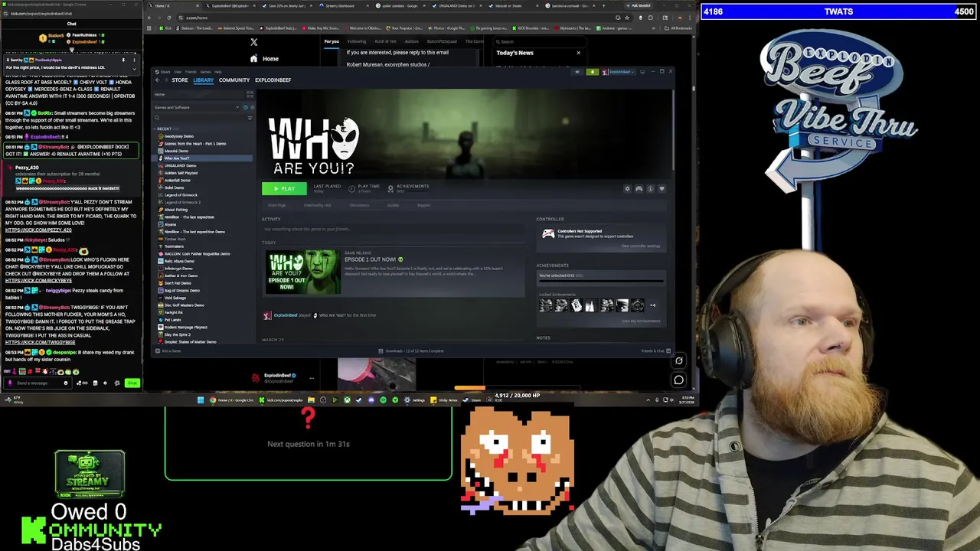
Task: Click the controller icon next to the gear
Action: [639, 188]
